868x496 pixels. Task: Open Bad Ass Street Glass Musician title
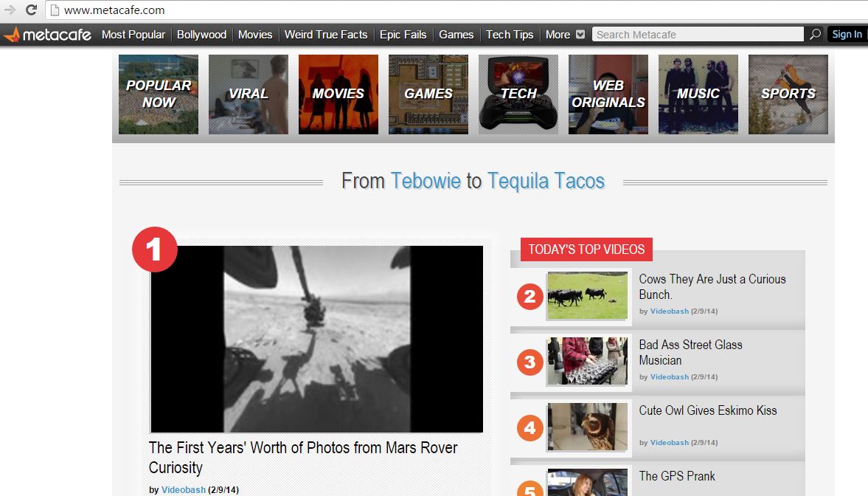coord(691,353)
